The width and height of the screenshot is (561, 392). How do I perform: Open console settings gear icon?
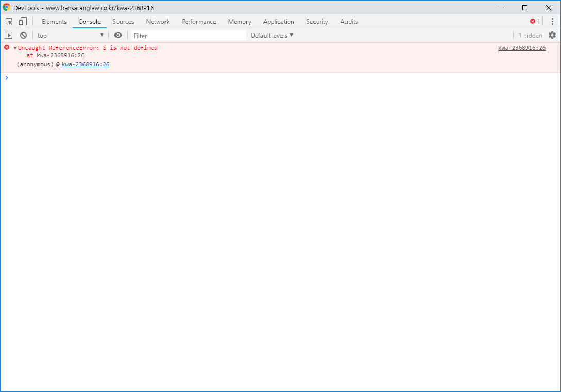coord(552,36)
